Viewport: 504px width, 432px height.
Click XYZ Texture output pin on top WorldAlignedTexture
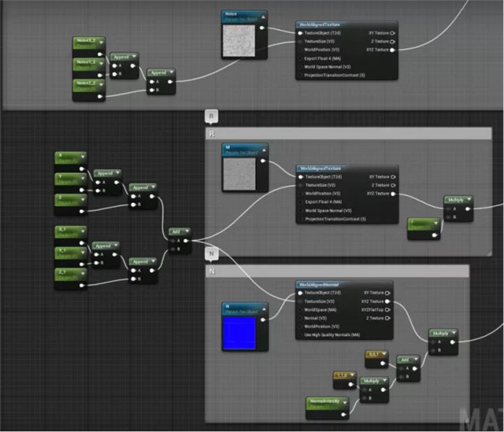point(392,50)
